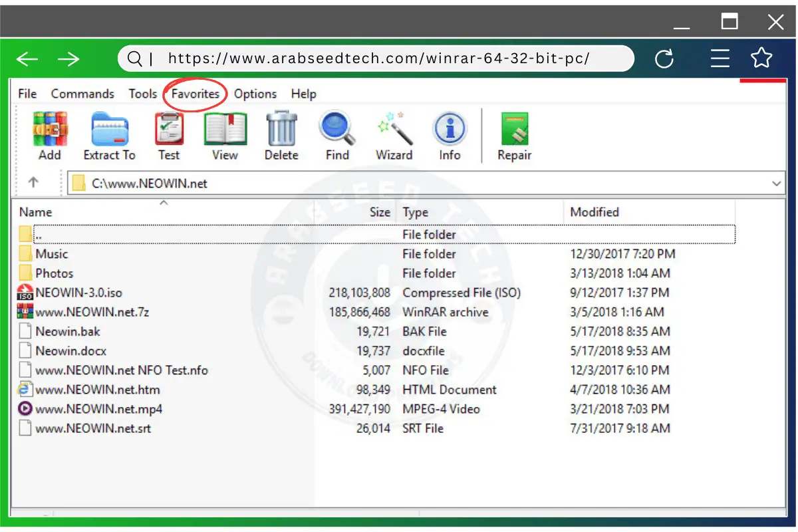Click the browser reload button
The height and width of the screenshot is (532, 798).
pos(665,59)
